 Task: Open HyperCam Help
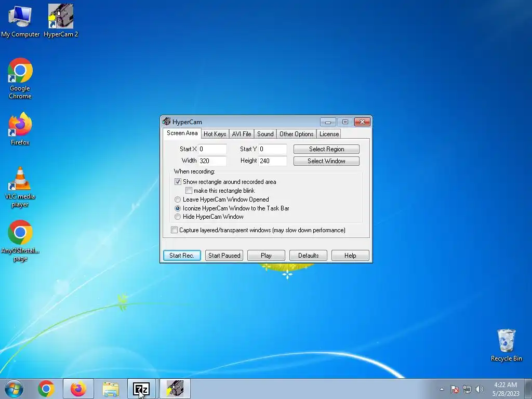(x=350, y=256)
